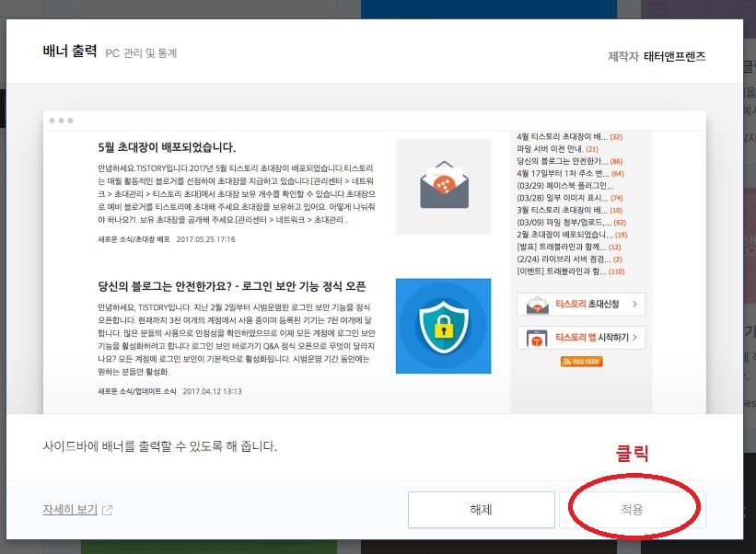Screen dimensions: 756x554
Task: Open sidebar item 당신의 블로그는 안전한가 (86)
Action: pyautogui.click(x=569, y=161)
